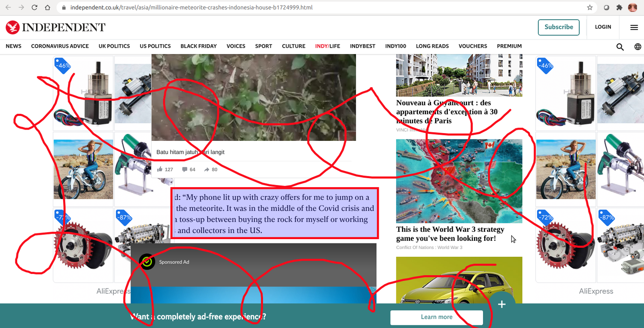Open the stepper motor ad in left sidebar
This screenshot has height=328, width=644.
point(83,93)
